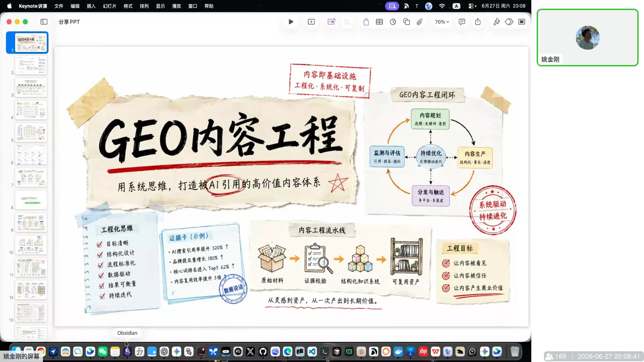The image size is (644, 362).
Task: Click the Share icon in the toolbar
Action: click(x=478, y=22)
